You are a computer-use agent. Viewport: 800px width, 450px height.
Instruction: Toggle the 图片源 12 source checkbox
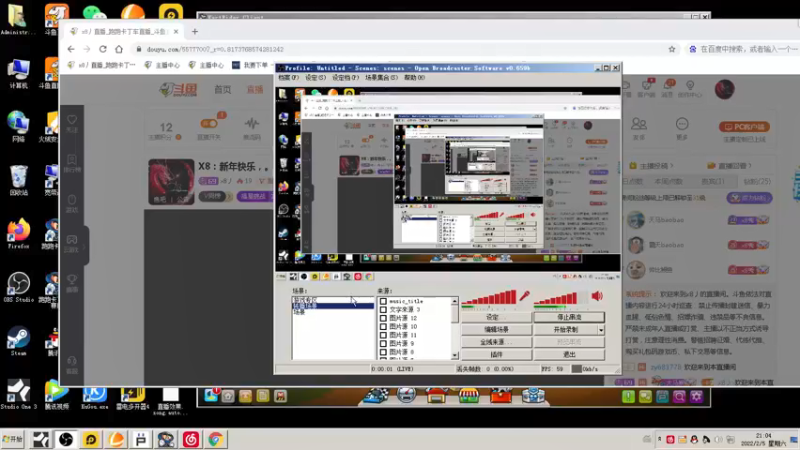click(383, 318)
